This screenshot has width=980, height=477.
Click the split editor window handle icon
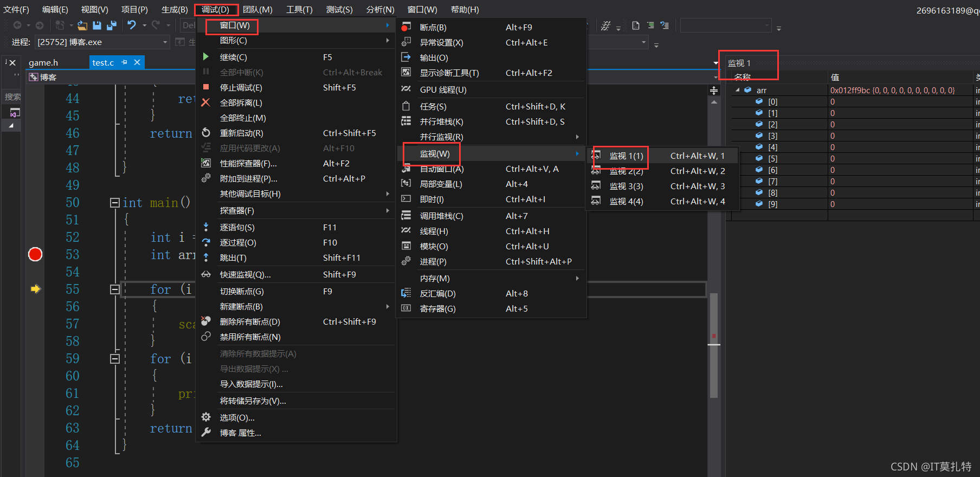(x=714, y=91)
